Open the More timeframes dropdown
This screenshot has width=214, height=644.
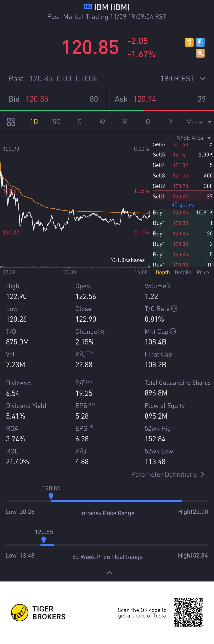(199, 122)
